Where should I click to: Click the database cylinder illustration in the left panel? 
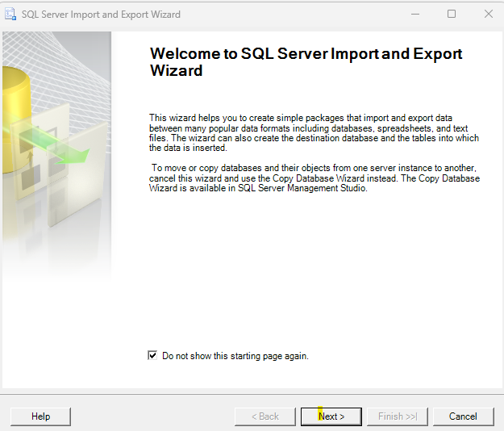[x=16, y=120]
